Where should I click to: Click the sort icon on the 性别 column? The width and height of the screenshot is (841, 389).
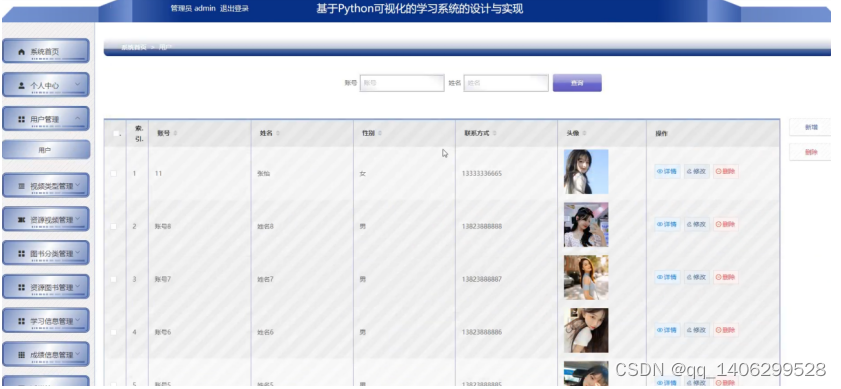click(x=380, y=133)
